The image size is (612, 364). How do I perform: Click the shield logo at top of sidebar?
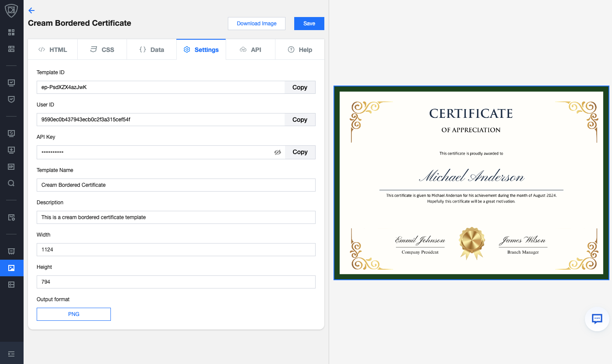click(11, 10)
